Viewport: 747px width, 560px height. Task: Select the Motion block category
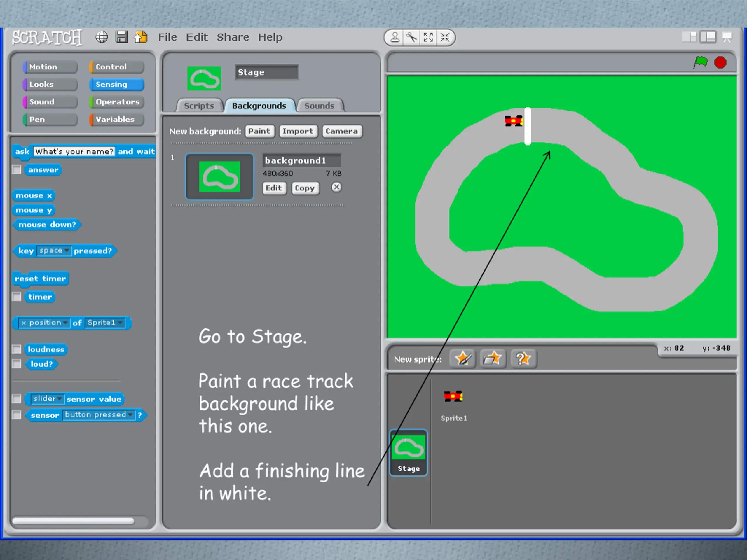(x=50, y=67)
